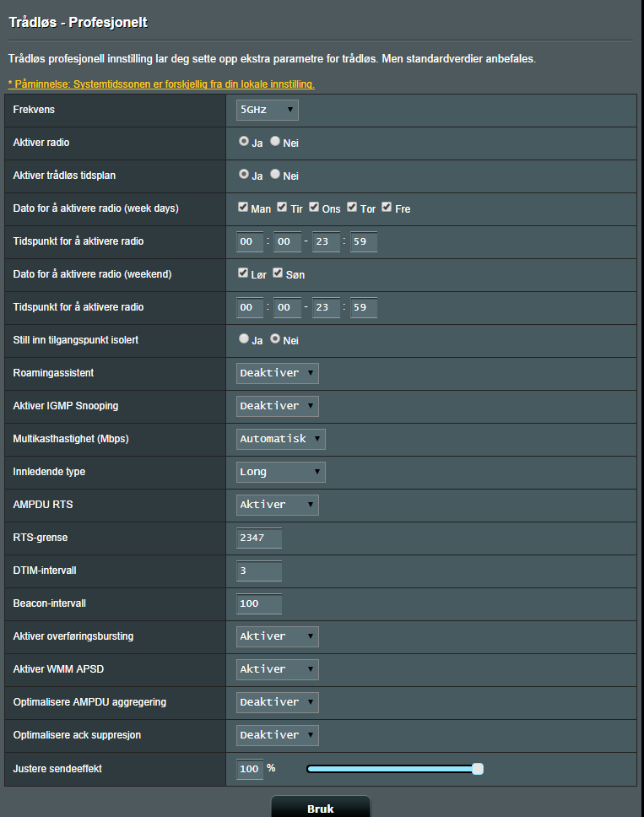Open the AMPDU RTS dropdown
644x817 pixels.
[277, 505]
